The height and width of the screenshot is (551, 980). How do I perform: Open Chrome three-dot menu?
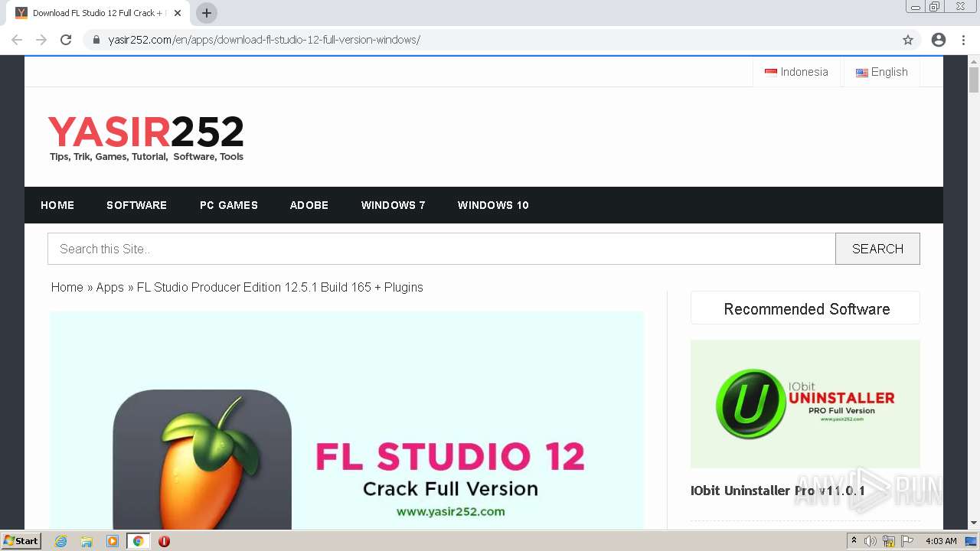[x=963, y=40]
